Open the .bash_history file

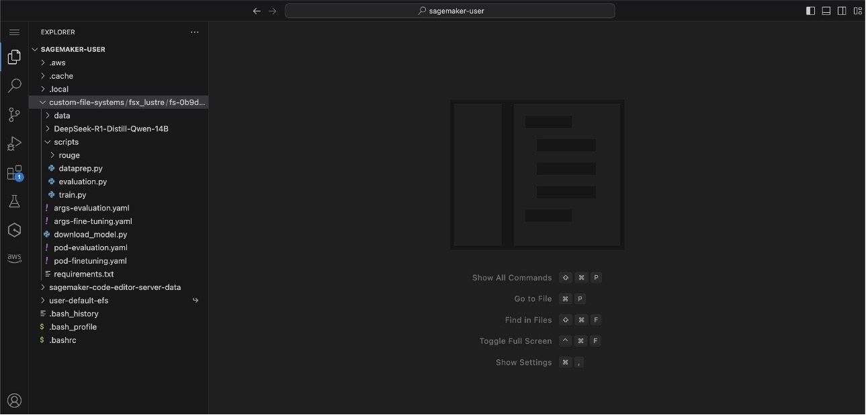tap(118, 314)
